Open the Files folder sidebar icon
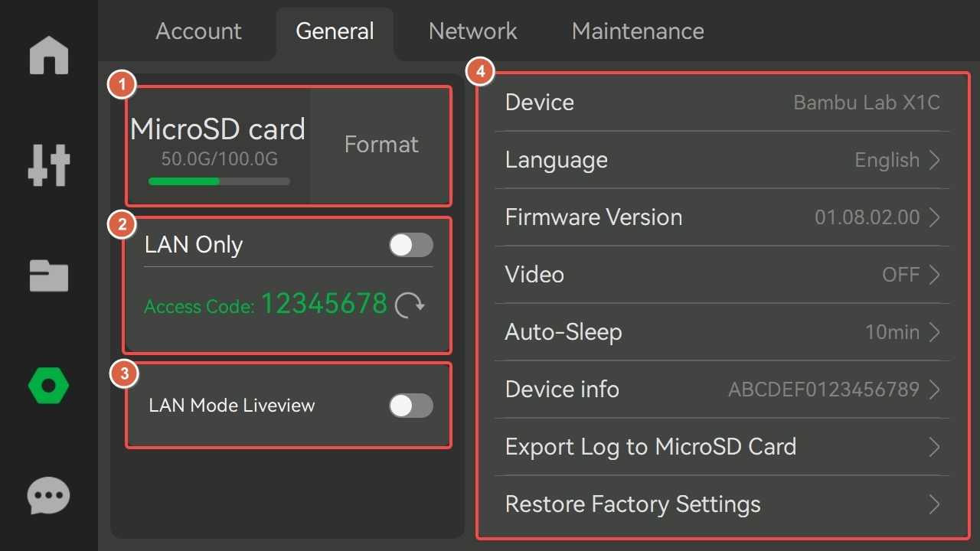 coord(49,275)
